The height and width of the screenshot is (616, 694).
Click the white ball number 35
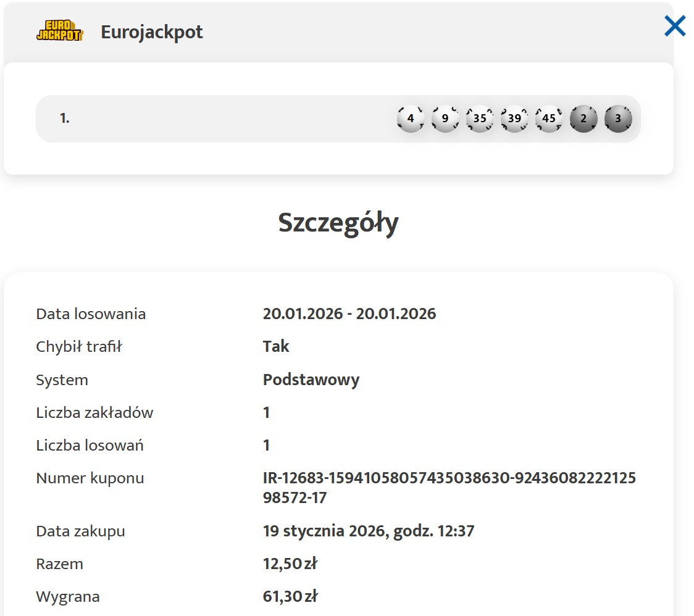pyautogui.click(x=480, y=119)
